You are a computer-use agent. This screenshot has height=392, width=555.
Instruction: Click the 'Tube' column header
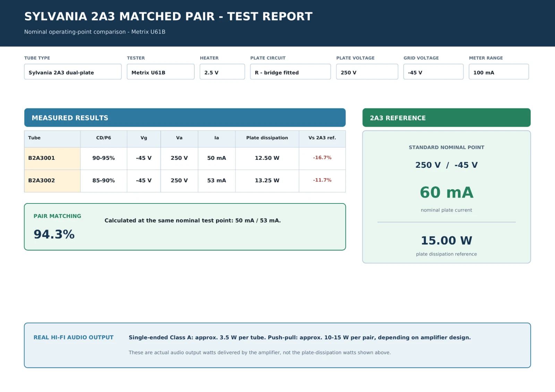pyautogui.click(x=52, y=139)
